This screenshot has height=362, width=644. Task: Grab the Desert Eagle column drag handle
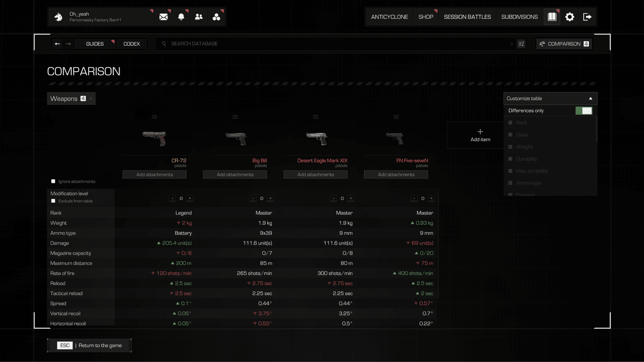pos(316,117)
